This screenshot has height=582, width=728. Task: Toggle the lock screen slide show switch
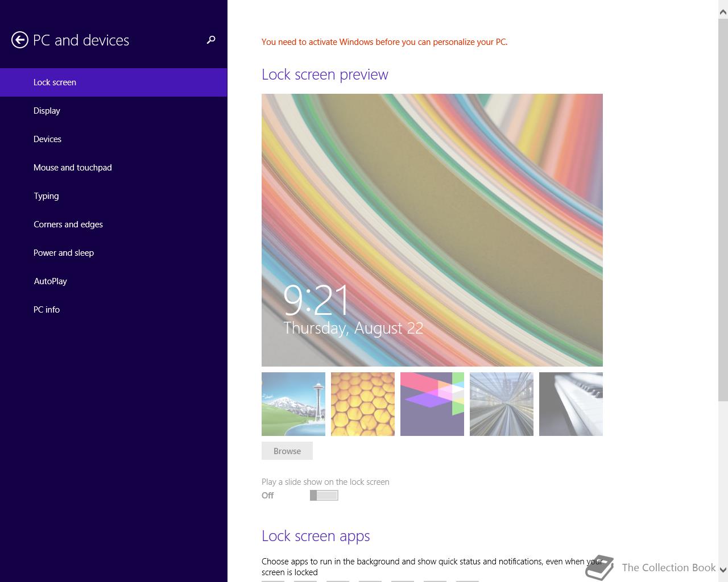324,496
